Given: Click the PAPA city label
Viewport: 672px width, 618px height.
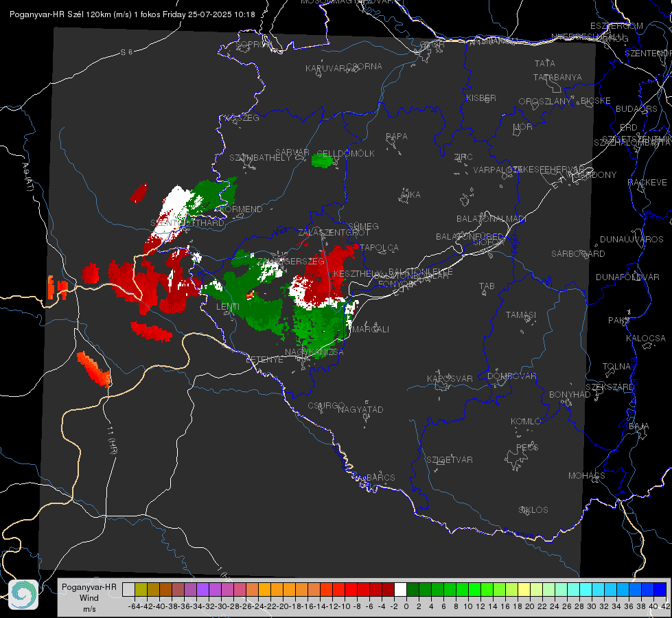Looking at the screenshot, I should click(397, 137).
